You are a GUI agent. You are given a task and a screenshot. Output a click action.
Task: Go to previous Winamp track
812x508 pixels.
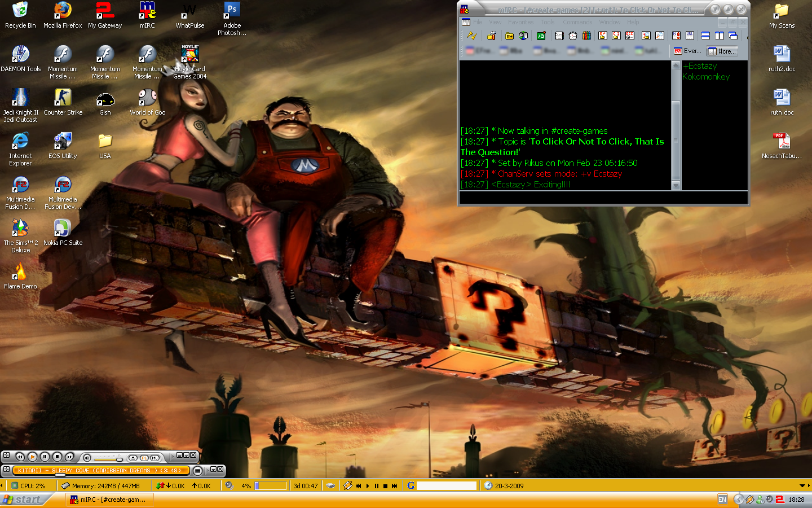20,457
